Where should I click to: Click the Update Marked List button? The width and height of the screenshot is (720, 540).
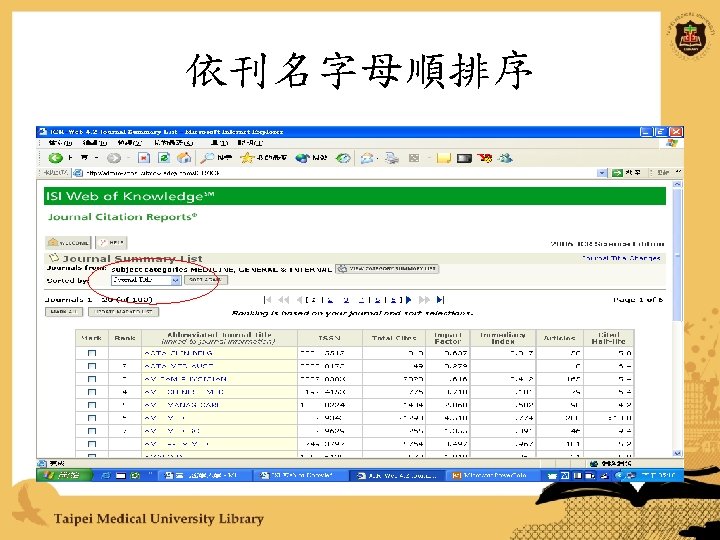coord(123,312)
